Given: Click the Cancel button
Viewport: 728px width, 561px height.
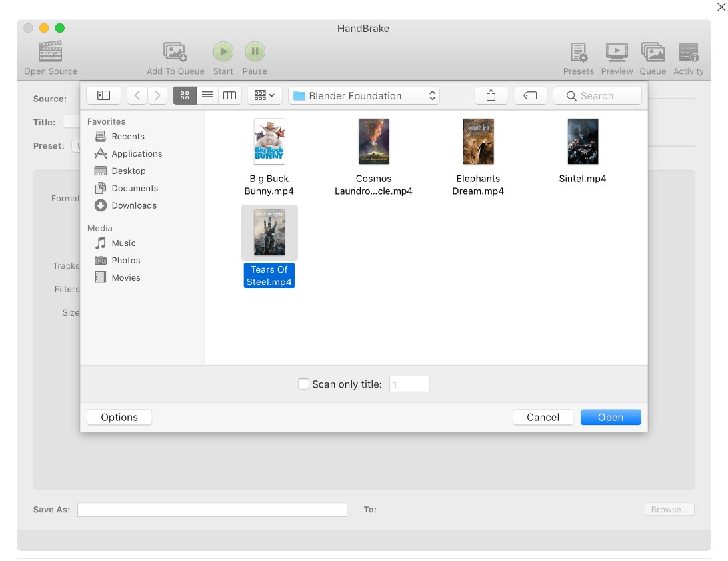Looking at the screenshot, I should coord(543,417).
